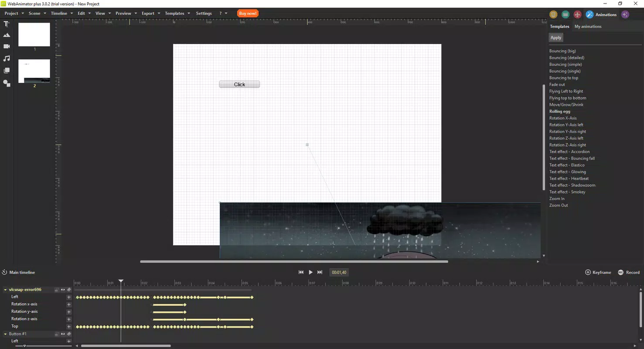Select the Fade out template
The width and height of the screenshot is (644, 349).
(557, 85)
